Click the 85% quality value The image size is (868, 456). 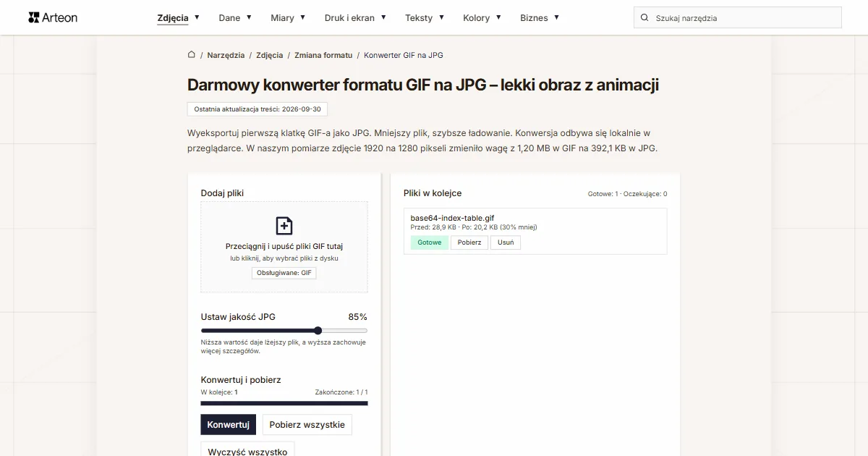pos(357,317)
